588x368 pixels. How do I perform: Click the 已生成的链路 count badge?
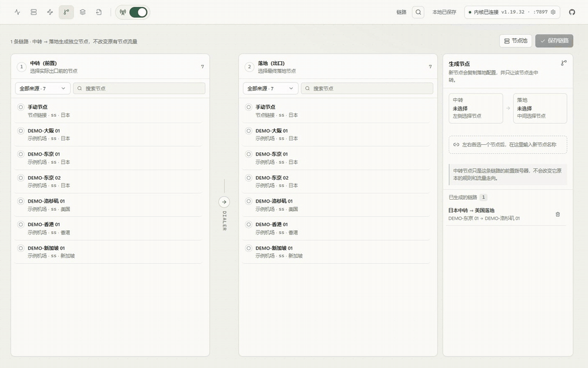483,197
